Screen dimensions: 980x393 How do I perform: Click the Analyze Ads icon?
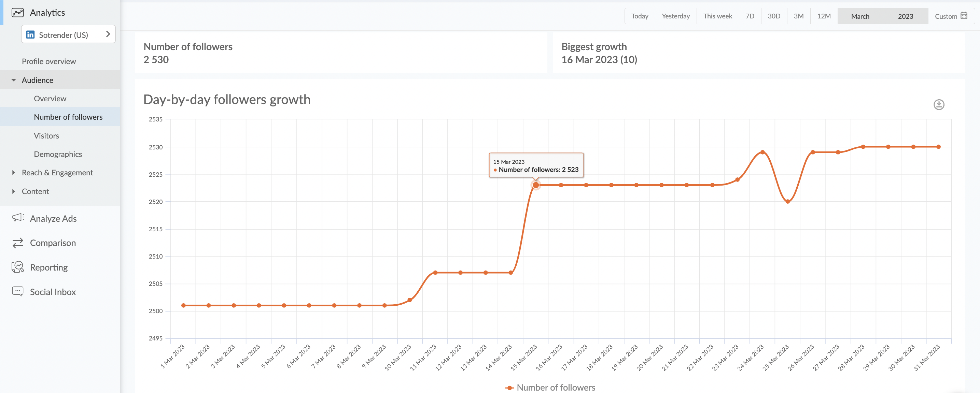pyautogui.click(x=17, y=219)
